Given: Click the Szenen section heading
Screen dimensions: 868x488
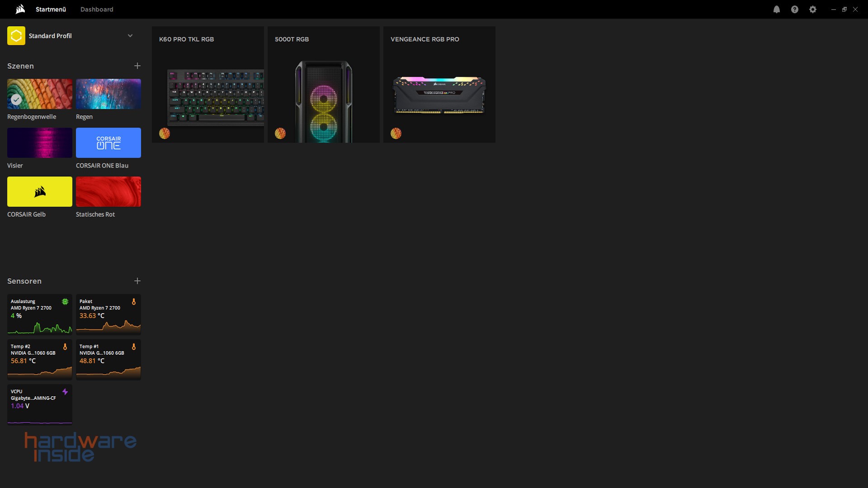Looking at the screenshot, I should (20, 66).
